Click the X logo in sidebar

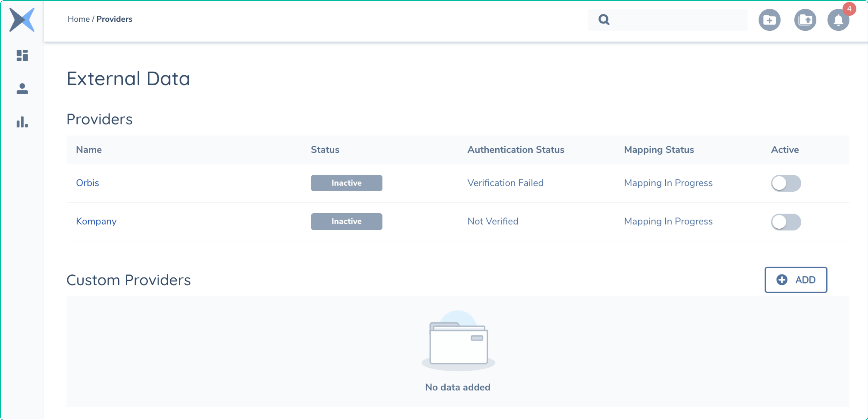pyautogui.click(x=22, y=20)
